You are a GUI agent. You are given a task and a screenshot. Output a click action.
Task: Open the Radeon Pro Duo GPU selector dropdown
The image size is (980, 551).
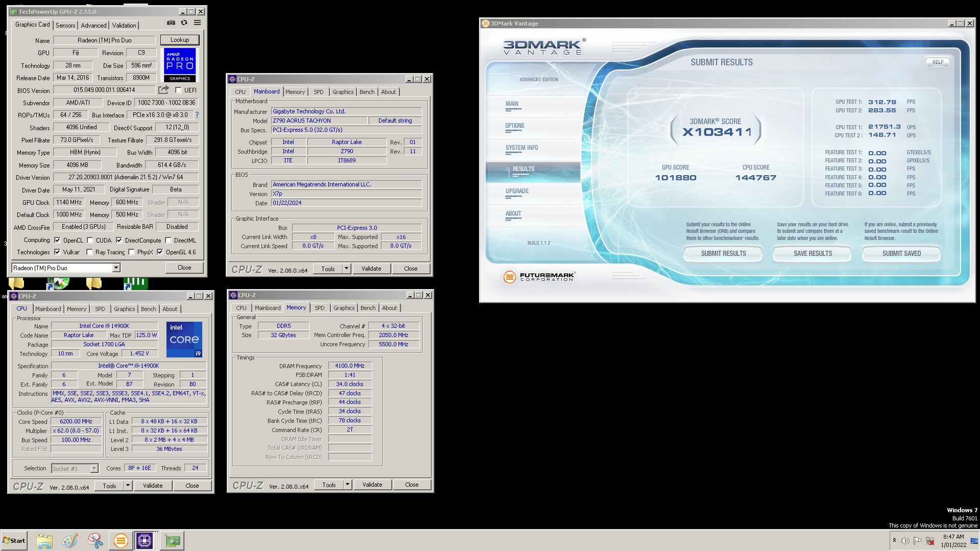[x=116, y=268]
